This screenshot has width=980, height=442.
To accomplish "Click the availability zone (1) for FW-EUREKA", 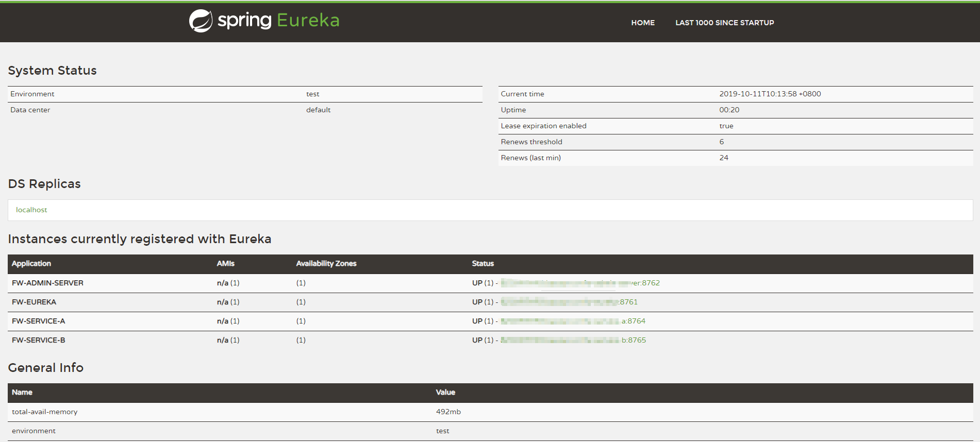I will (x=301, y=302).
